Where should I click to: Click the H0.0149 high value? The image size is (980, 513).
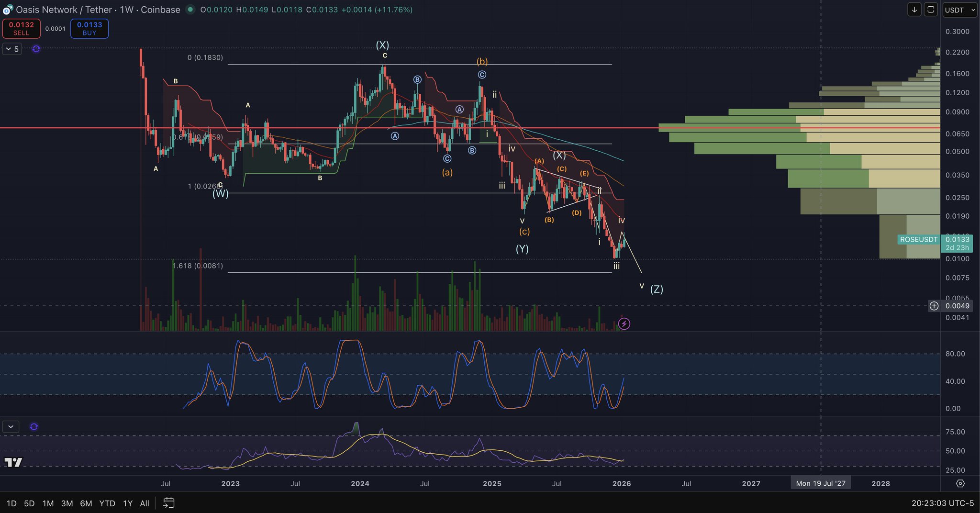pos(252,10)
